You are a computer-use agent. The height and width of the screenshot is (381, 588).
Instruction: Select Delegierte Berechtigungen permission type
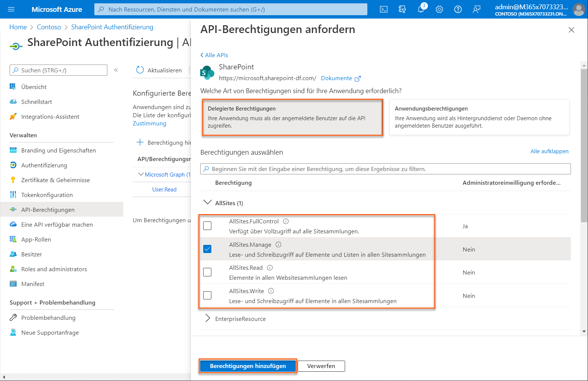292,117
